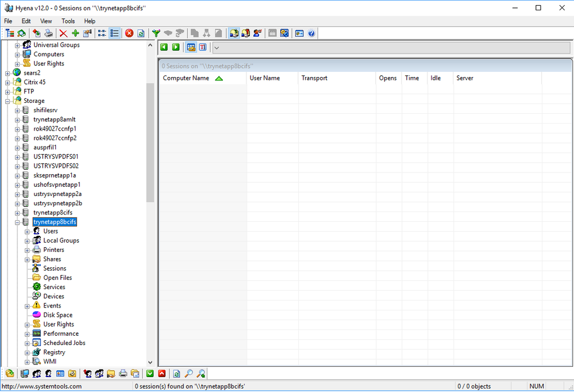Open the dropdown in right pane toolbar

(217, 48)
